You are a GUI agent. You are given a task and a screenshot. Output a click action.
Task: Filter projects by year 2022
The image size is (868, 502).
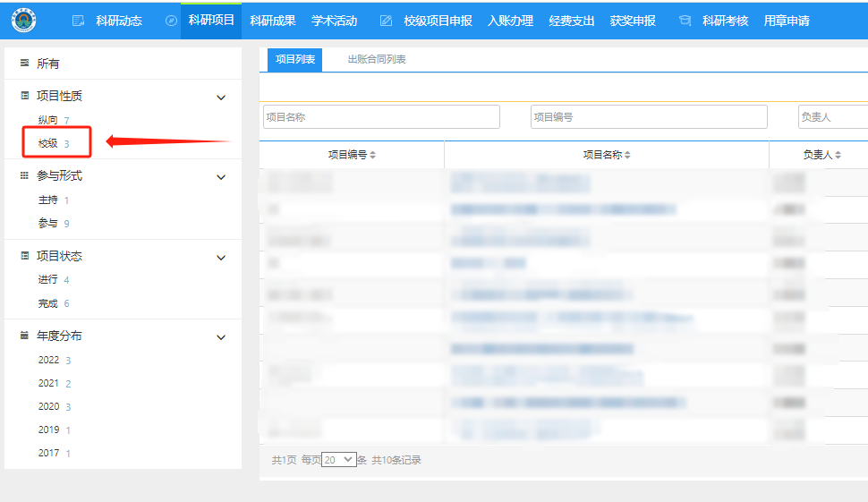[49, 360]
